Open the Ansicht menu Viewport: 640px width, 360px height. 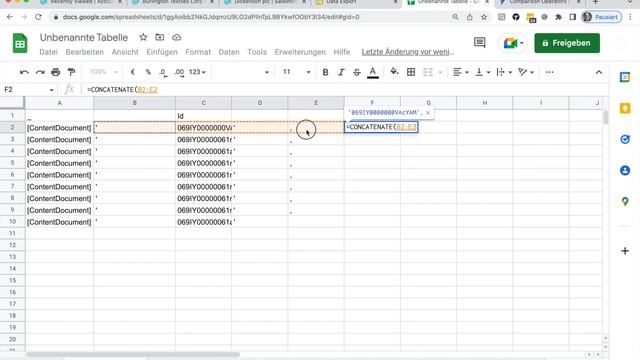click(x=125, y=52)
